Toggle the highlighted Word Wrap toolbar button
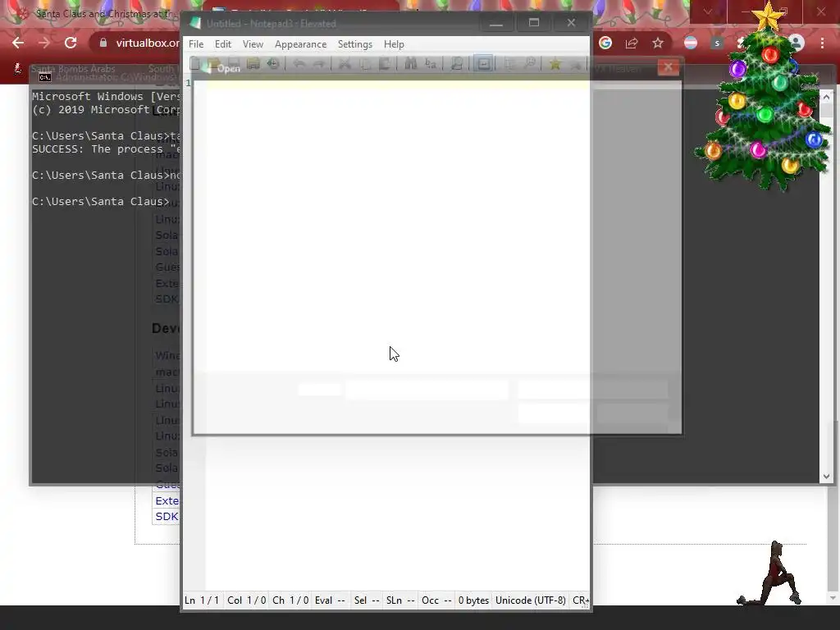 484,64
